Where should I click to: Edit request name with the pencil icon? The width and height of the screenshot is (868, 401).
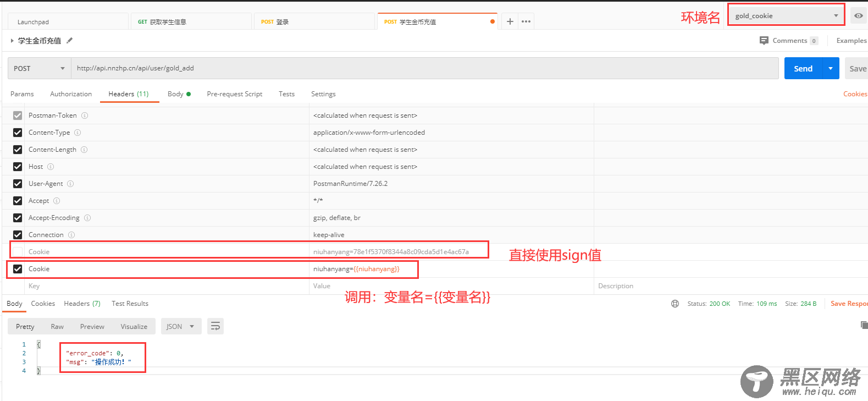[x=70, y=40]
